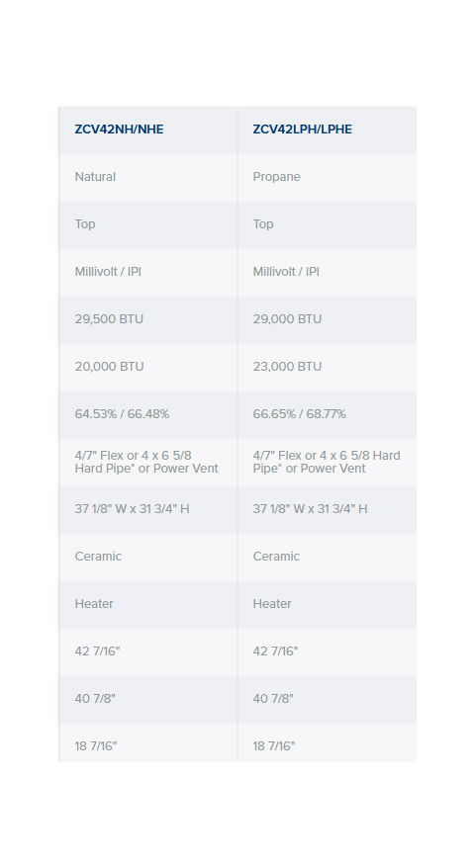This screenshot has width=475, height=868.
Task: Select the 29,000 BTU value
Action: [287, 319]
